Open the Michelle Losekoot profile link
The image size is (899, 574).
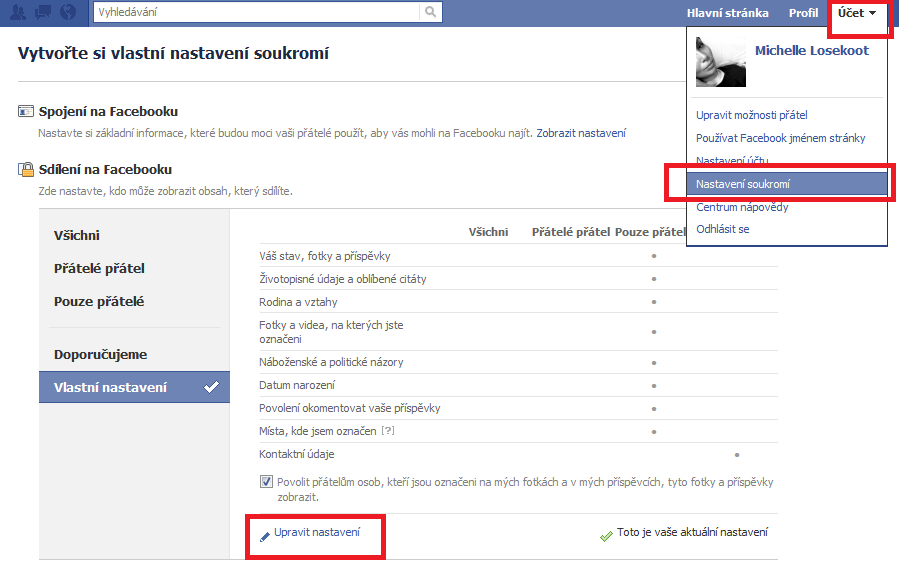(x=812, y=50)
